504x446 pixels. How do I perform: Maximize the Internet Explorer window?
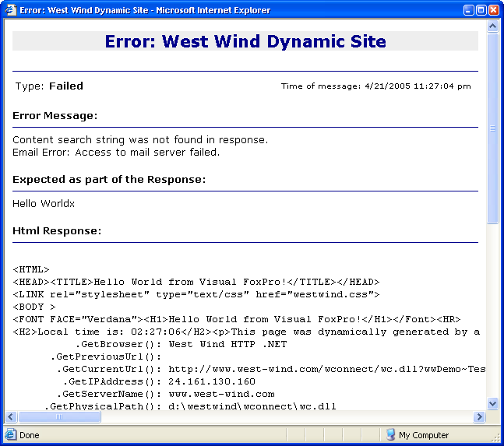[481, 10]
